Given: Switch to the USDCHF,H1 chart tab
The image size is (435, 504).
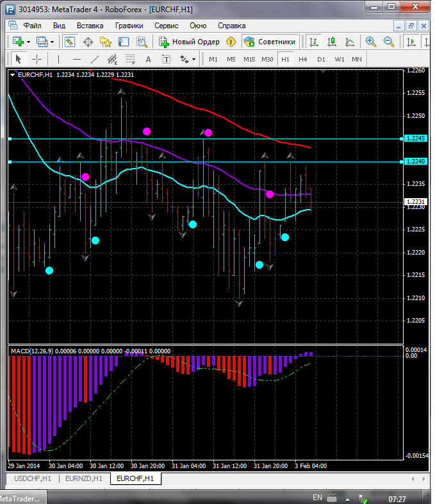Looking at the screenshot, I should tap(32, 478).
